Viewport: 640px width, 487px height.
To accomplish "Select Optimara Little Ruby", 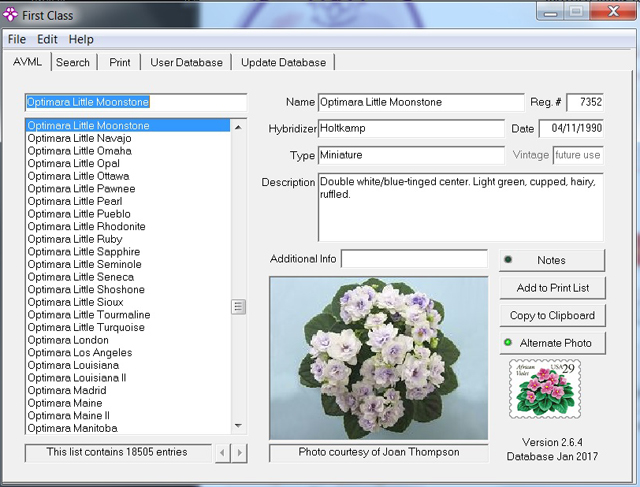I will coord(128,239).
